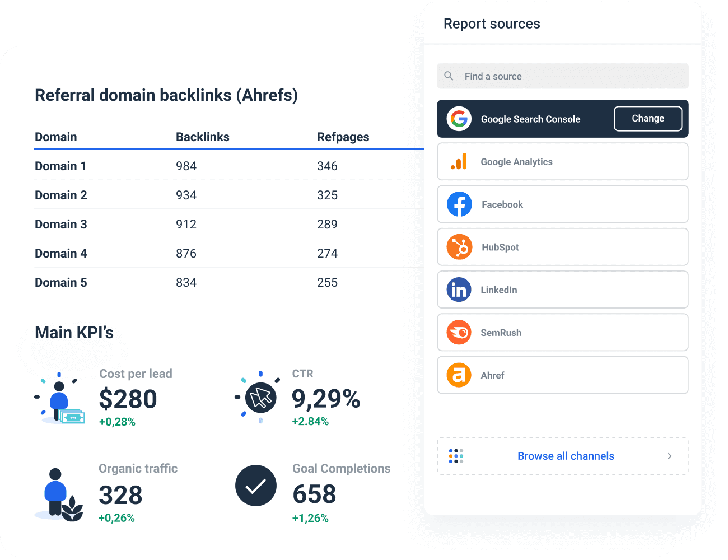
Task: Click the checkmark icon for Goal Completions
Action: 256,486
